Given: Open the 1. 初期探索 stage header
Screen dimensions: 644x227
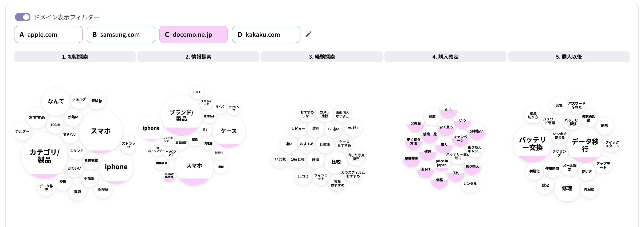Looking at the screenshot, I should (x=75, y=57).
